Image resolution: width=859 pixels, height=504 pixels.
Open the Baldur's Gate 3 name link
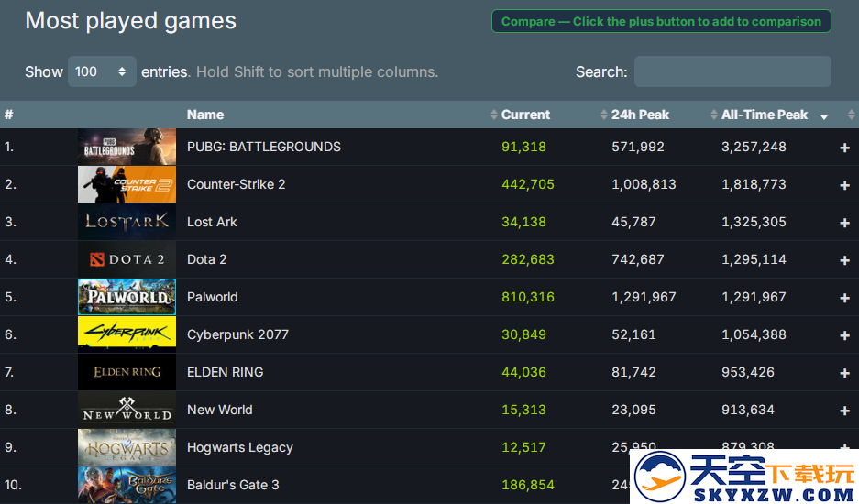(233, 485)
